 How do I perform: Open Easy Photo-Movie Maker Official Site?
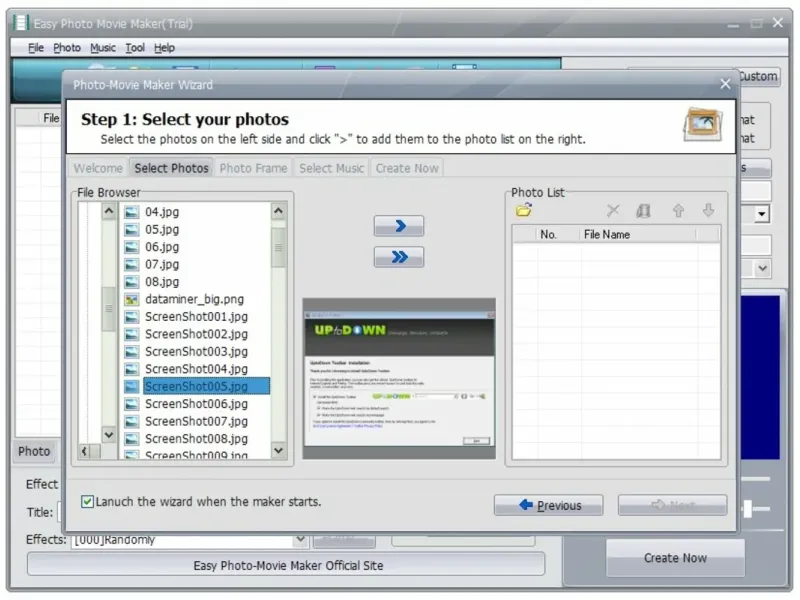click(x=286, y=565)
